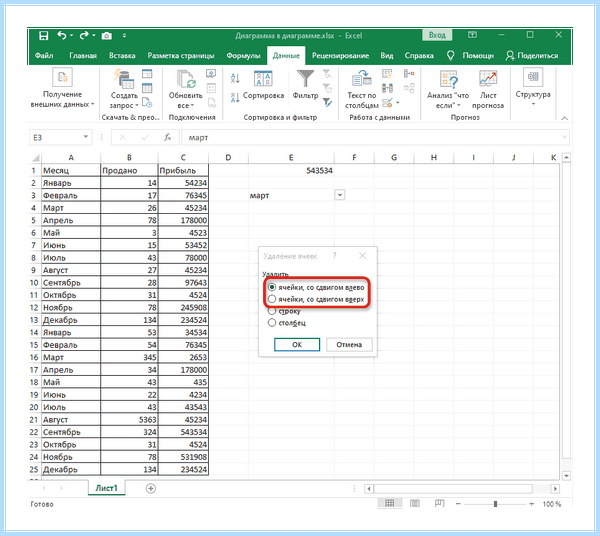Open the Вид tab
Screen dimensions: 600x536
[386, 56]
